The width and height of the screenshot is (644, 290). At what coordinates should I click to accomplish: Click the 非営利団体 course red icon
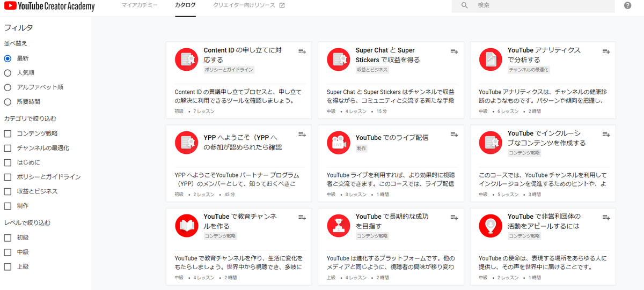490,225
